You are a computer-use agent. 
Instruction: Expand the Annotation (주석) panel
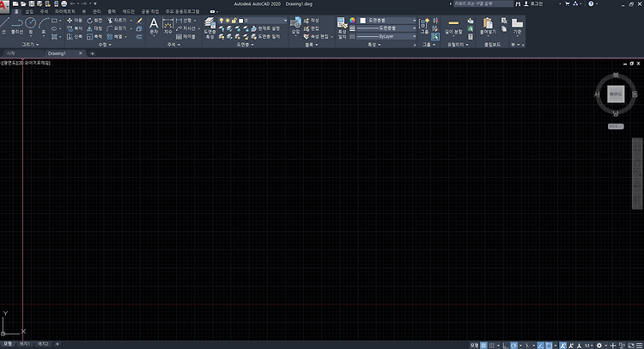click(x=173, y=45)
